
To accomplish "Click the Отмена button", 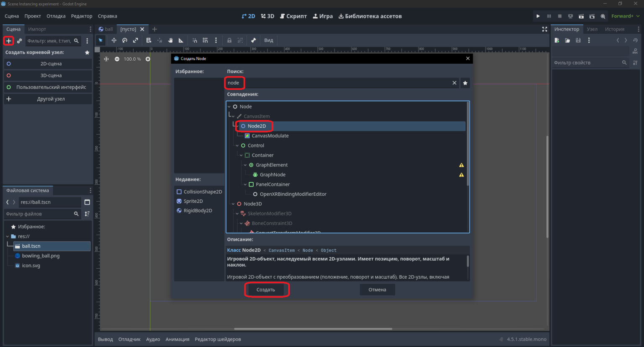I will click(x=377, y=290).
